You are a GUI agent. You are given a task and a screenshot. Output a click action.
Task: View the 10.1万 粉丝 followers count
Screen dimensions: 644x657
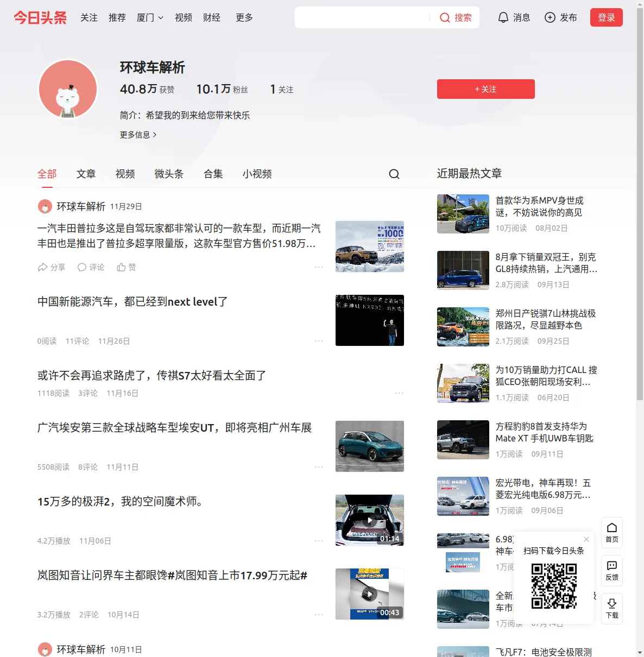[222, 89]
